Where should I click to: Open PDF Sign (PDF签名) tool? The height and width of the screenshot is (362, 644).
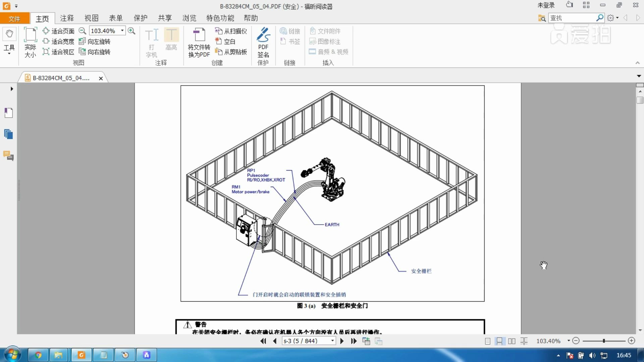pyautogui.click(x=263, y=43)
